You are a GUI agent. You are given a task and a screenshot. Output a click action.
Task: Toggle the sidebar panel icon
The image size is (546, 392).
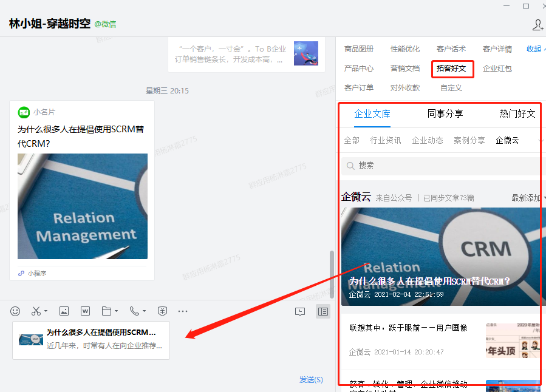coord(323,311)
